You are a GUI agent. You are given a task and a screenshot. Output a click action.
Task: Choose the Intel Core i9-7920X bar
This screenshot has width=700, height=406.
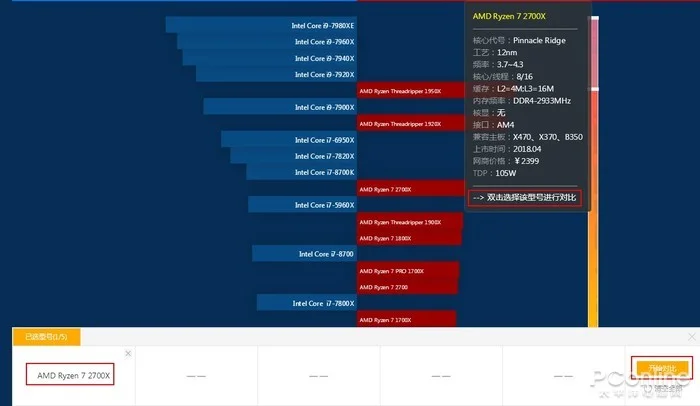click(276, 74)
